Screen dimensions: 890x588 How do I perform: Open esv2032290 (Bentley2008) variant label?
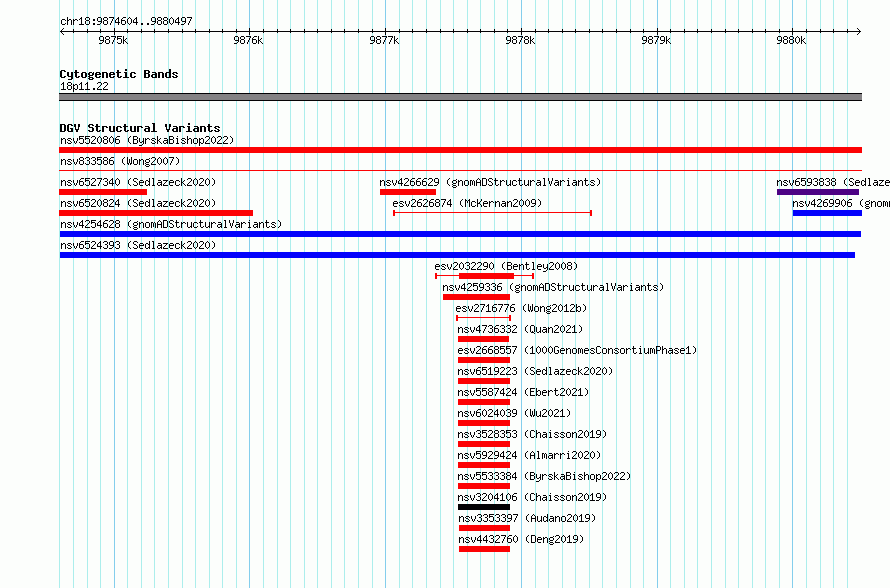pyautogui.click(x=506, y=266)
